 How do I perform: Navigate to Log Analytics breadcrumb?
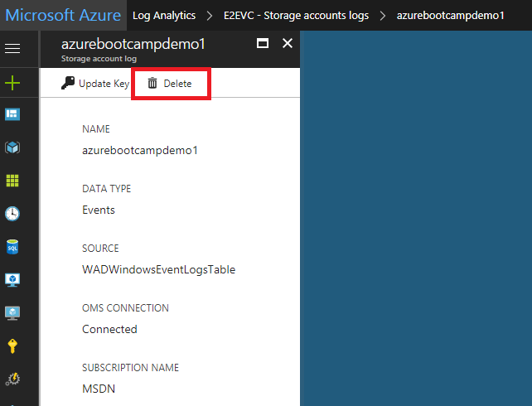(164, 16)
